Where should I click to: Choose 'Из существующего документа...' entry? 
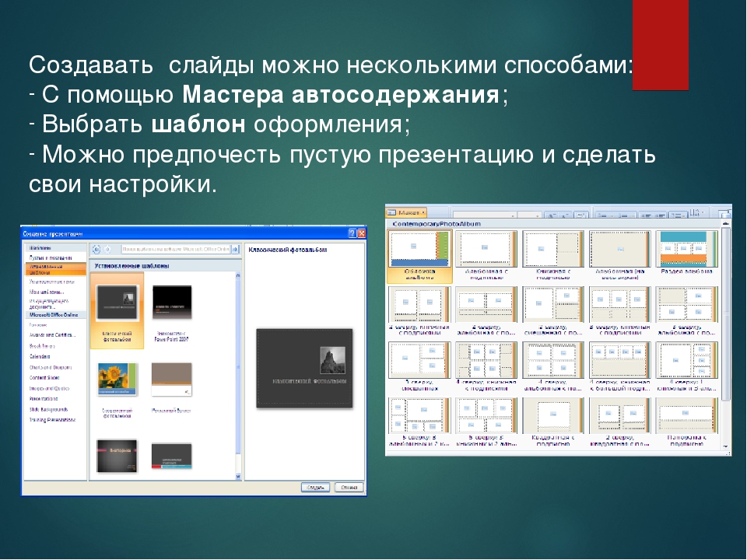coord(50,304)
